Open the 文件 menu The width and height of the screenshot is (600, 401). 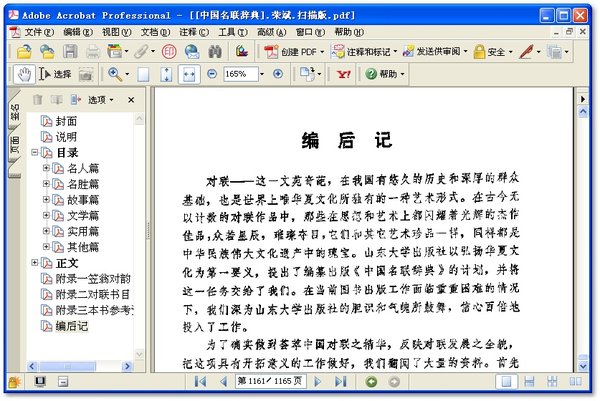tap(39, 32)
